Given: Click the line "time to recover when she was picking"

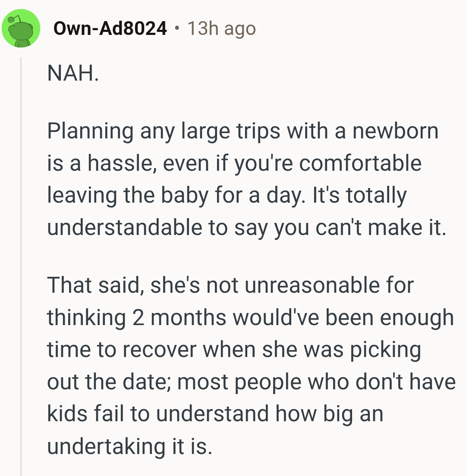Looking at the screenshot, I should [x=233, y=350].
